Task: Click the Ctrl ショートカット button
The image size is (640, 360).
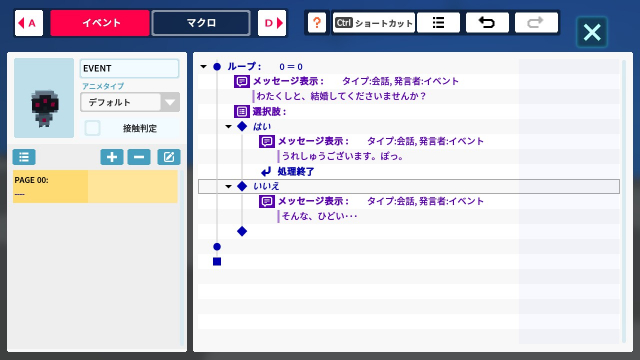Action: (x=373, y=22)
